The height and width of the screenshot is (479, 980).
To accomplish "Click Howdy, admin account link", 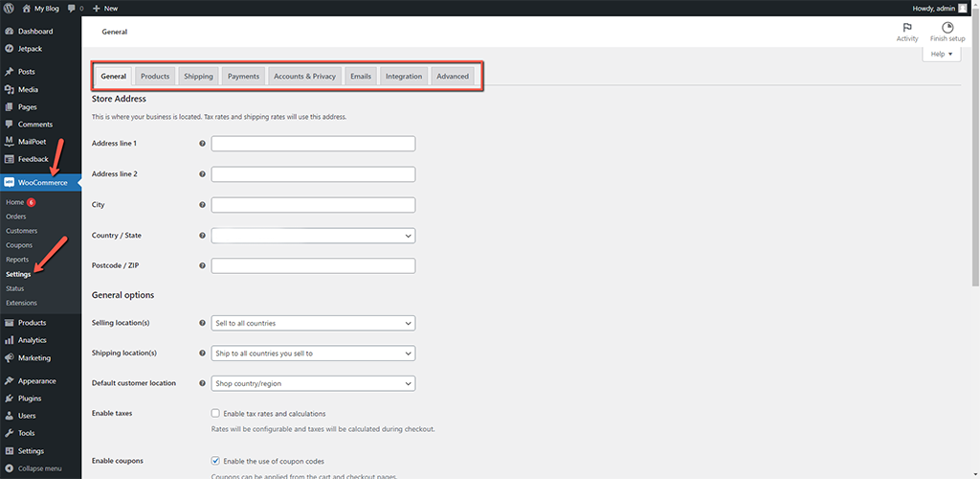I will point(940,8).
